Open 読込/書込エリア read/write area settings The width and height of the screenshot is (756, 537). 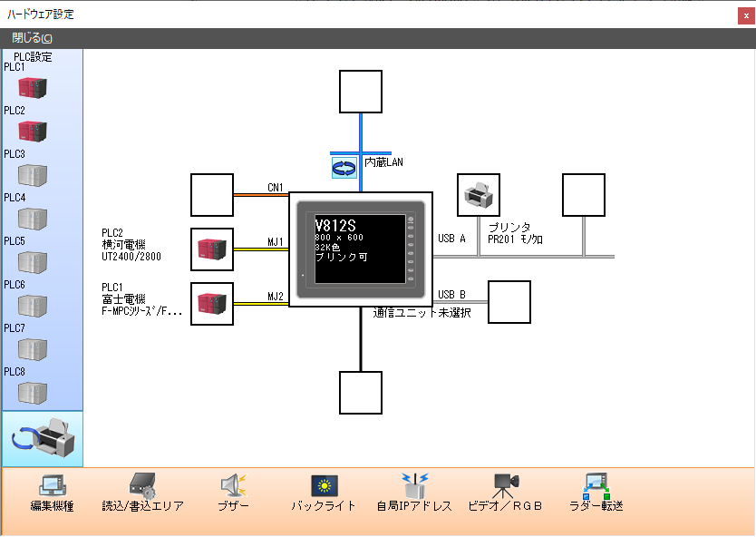(142, 493)
